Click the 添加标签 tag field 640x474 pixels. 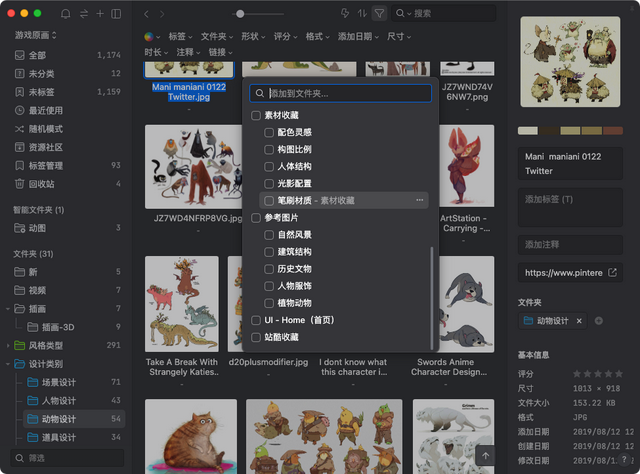pyautogui.click(x=570, y=207)
